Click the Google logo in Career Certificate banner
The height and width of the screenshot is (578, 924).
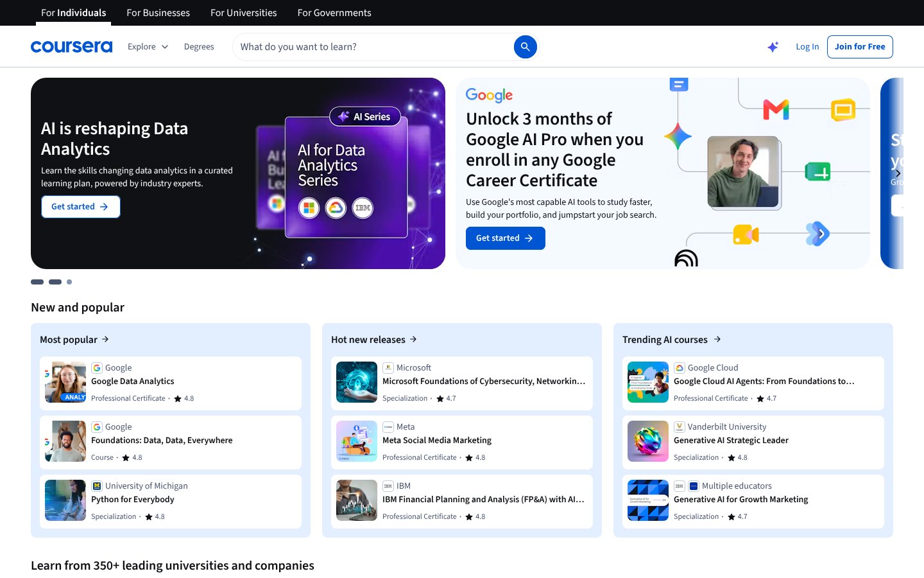489,95
